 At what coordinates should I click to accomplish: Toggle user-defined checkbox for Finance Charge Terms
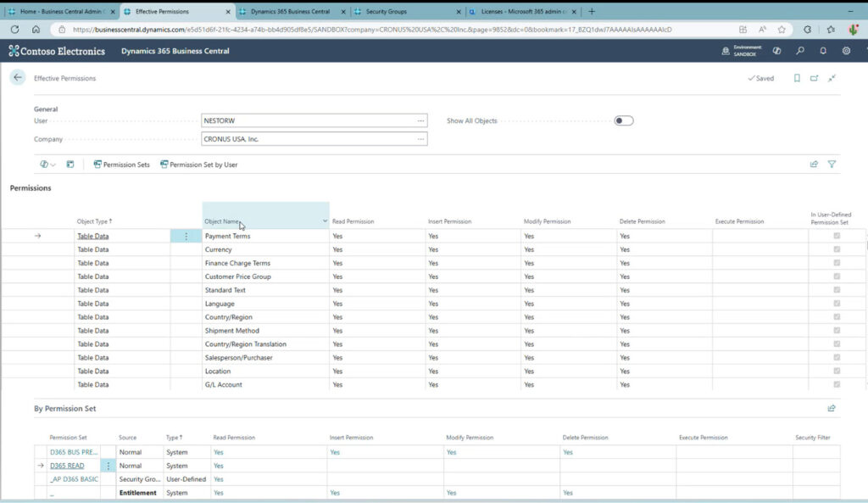click(x=837, y=263)
